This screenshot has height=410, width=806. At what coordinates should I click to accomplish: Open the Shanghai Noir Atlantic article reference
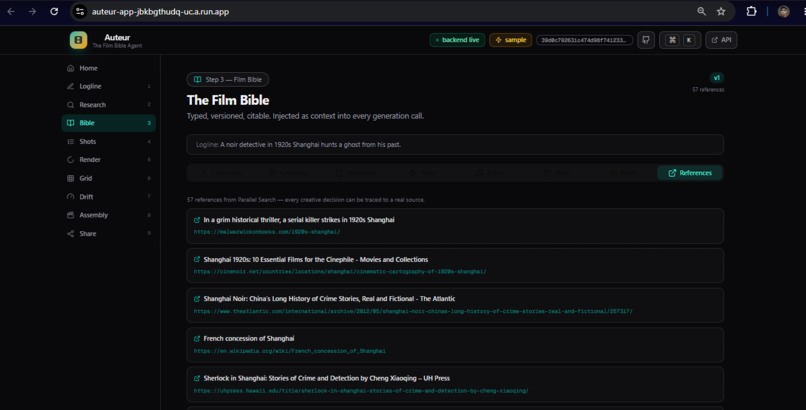point(455,305)
